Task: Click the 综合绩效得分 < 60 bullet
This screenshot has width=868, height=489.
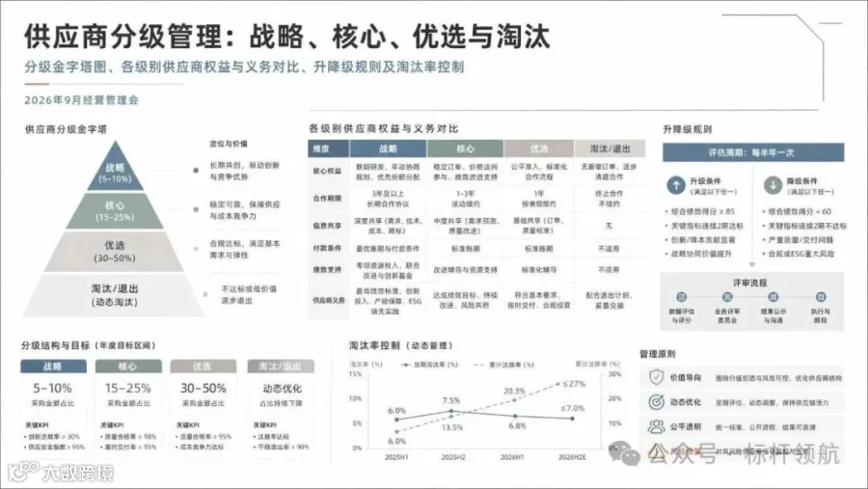Action: [x=797, y=211]
